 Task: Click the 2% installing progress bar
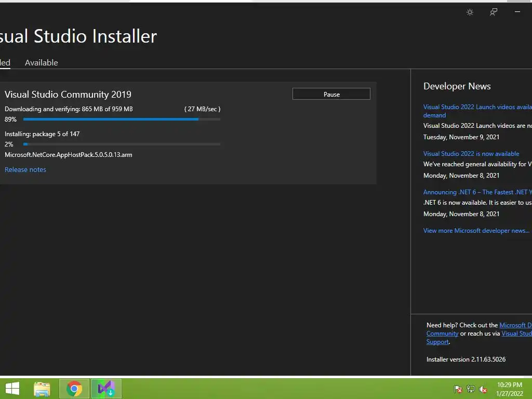(x=122, y=144)
